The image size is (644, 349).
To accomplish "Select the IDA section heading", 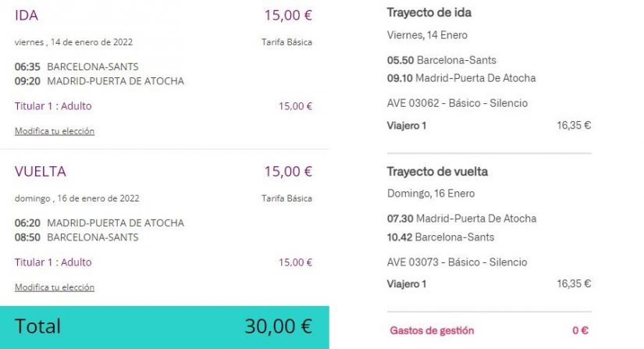I will pyautogui.click(x=27, y=16).
